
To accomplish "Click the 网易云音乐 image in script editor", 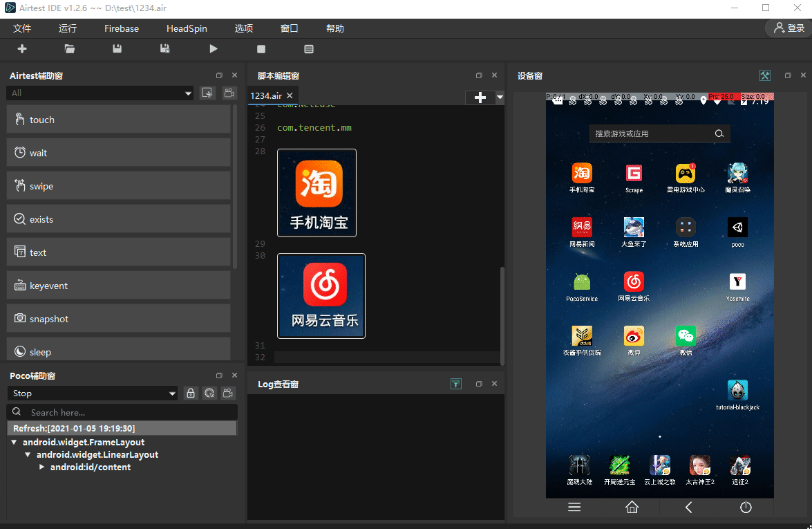I will (321, 296).
